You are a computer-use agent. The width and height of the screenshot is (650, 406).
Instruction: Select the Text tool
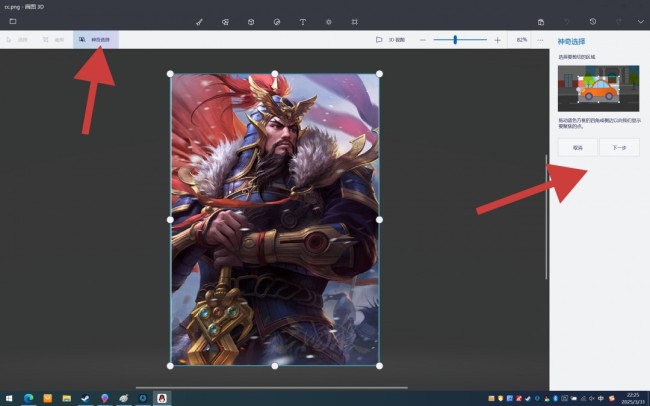(x=303, y=22)
